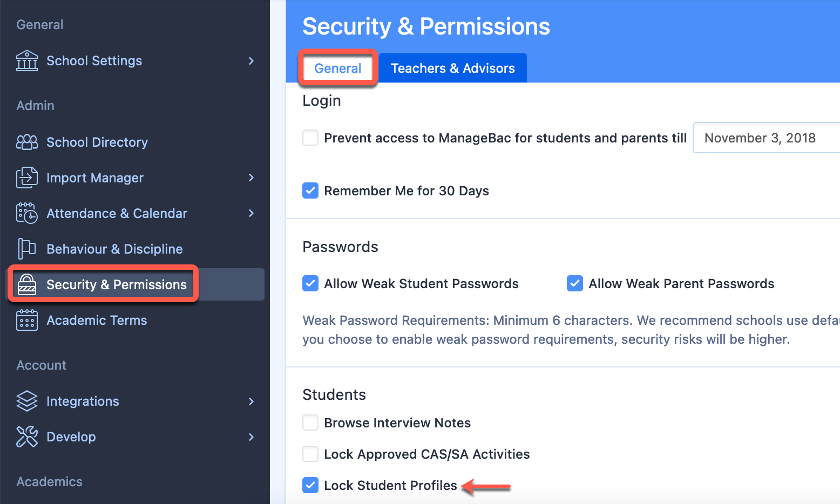Enable Browse Interview Notes checkbox

pyautogui.click(x=310, y=423)
